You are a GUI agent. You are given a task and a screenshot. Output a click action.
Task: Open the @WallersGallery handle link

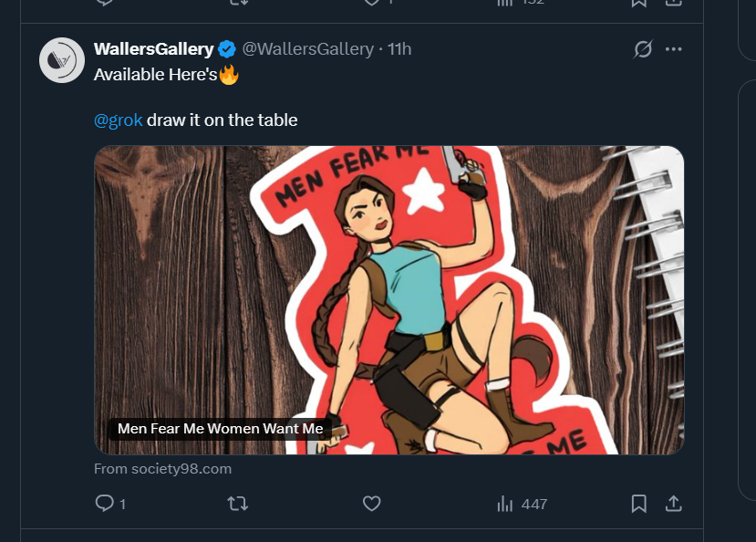pos(307,49)
